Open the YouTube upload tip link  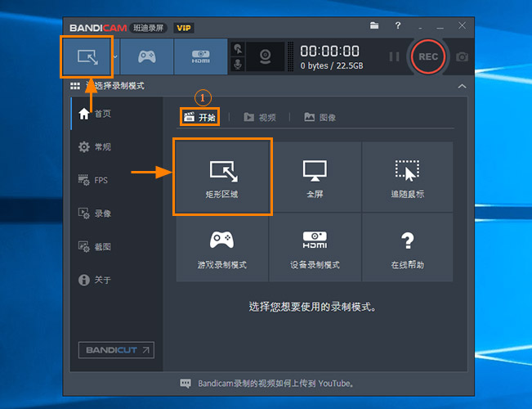[x=276, y=384]
